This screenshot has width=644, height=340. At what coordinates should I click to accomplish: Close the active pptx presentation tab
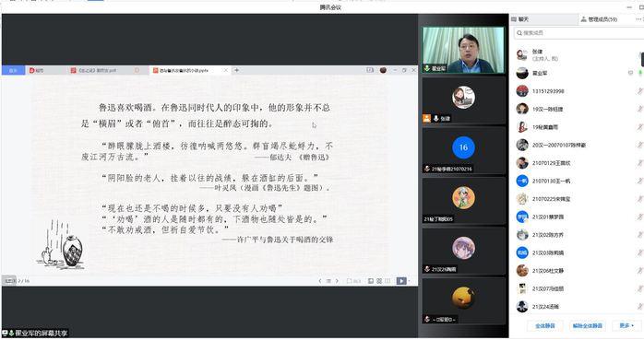[x=225, y=70]
